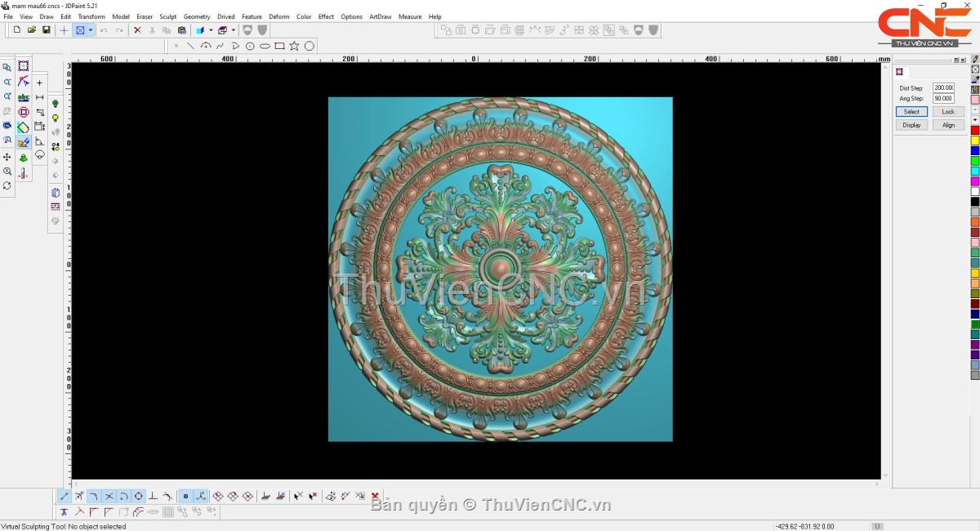Viewport: 980px width, 531px height.
Task: Select the pan move arrows tool
Action: tap(7, 157)
